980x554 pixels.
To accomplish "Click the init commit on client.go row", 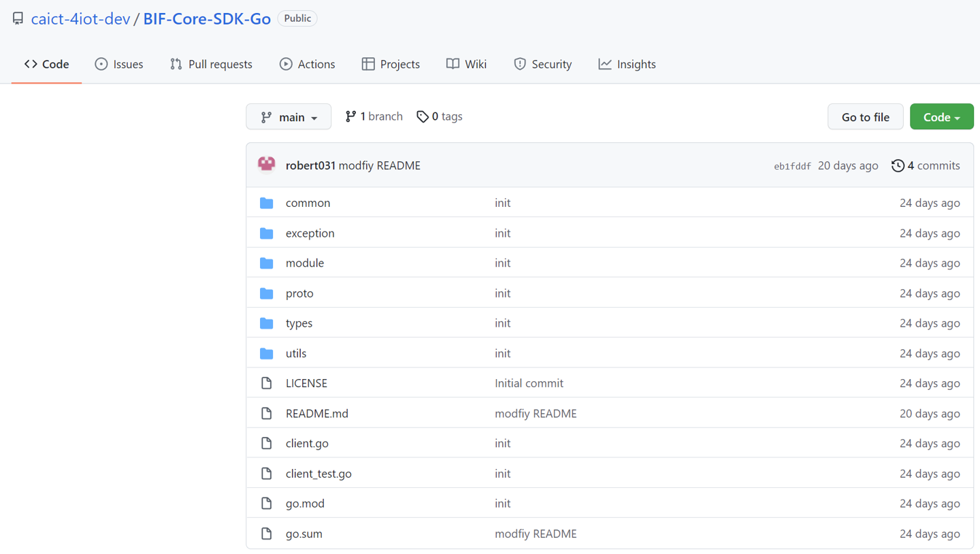I will tap(502, 444).
